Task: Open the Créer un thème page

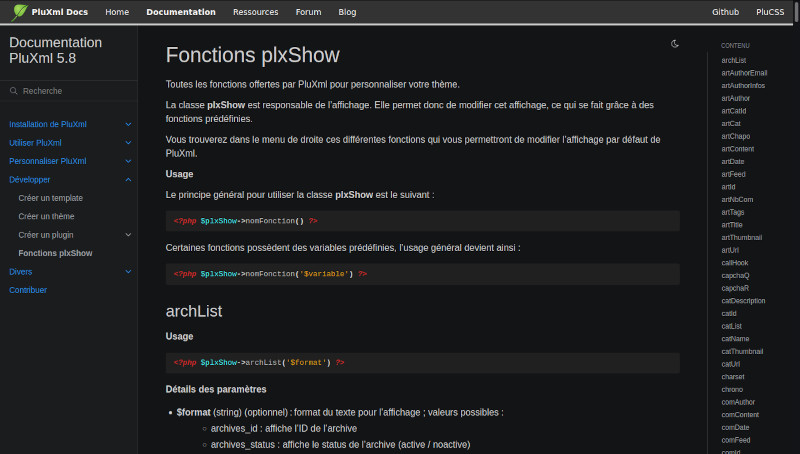Action: coord(46,216)
